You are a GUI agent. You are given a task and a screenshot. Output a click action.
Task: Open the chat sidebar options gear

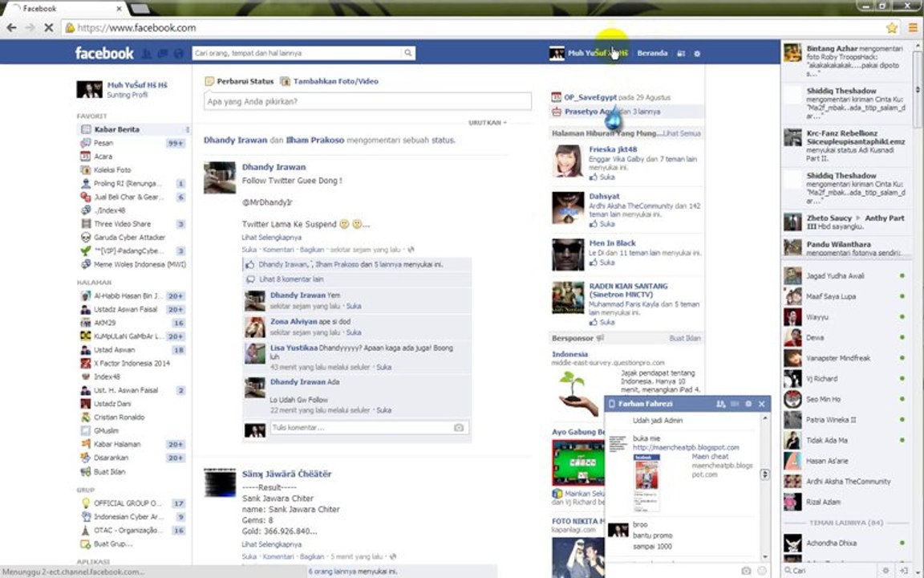point(885,571)
